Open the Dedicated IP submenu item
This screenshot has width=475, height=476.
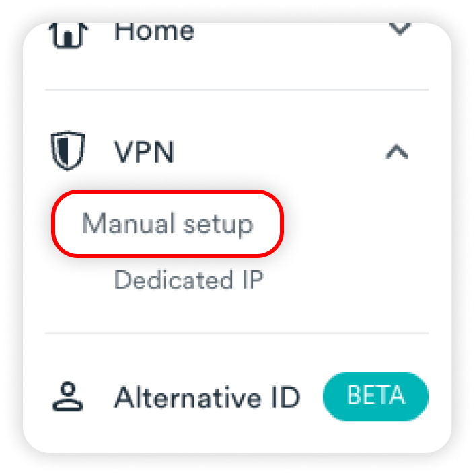(x=189, y=280)
